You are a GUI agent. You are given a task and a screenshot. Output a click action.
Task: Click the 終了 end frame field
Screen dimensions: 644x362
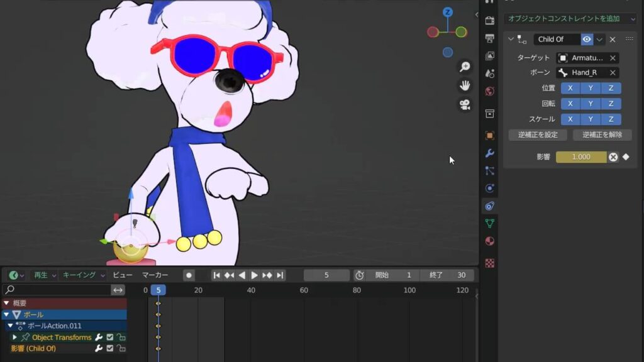447,275
